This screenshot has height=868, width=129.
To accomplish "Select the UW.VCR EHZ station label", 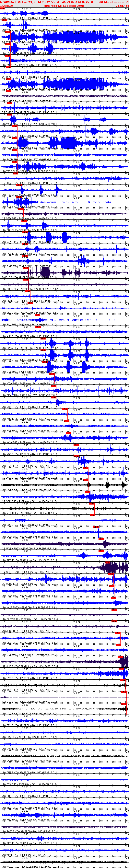I will point(29,206).
